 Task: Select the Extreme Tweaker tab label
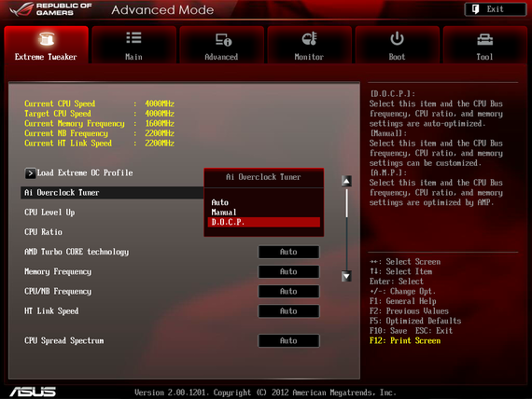pos(46,57)
